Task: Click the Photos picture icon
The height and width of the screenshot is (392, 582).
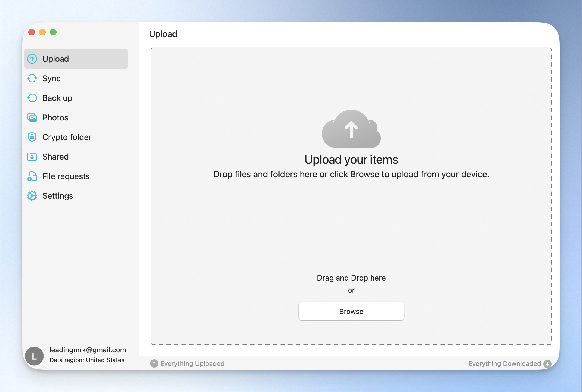Action: (32, 117)
